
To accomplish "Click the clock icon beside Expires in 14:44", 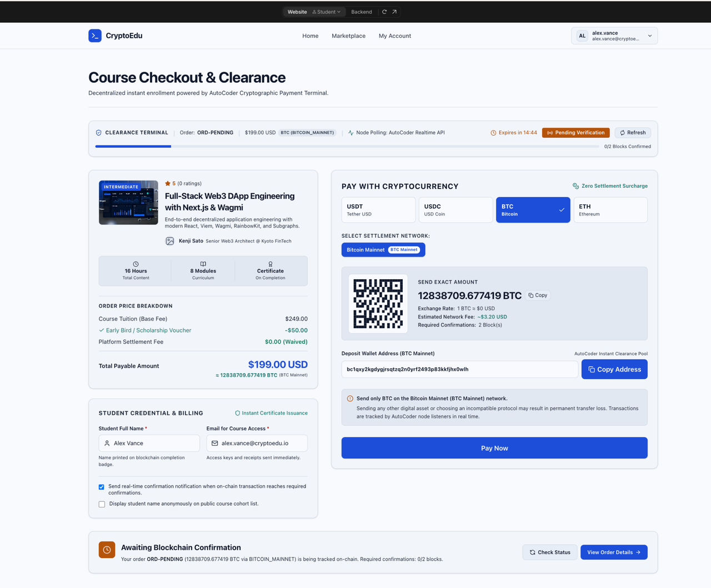I will tap(493, 133).
